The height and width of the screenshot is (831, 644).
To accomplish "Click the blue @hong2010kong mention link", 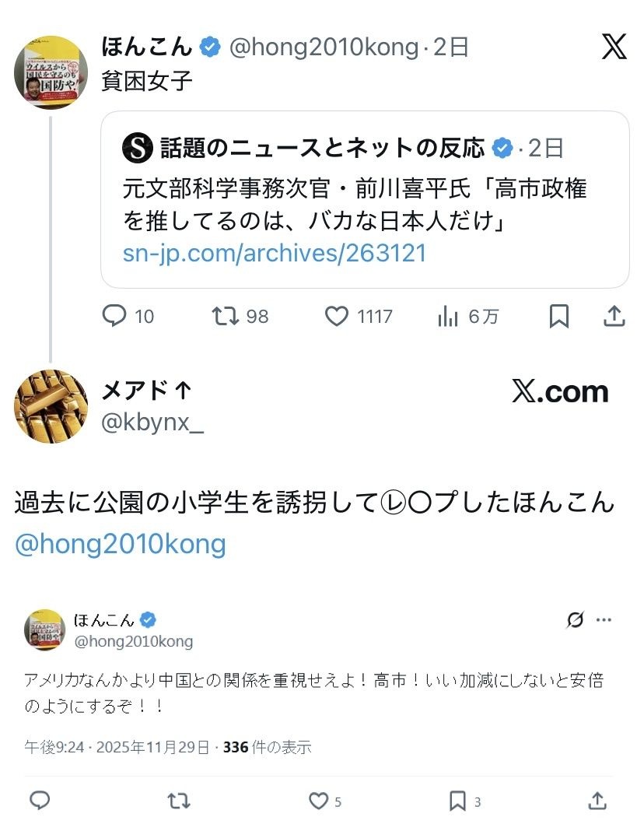I will 120,543.
